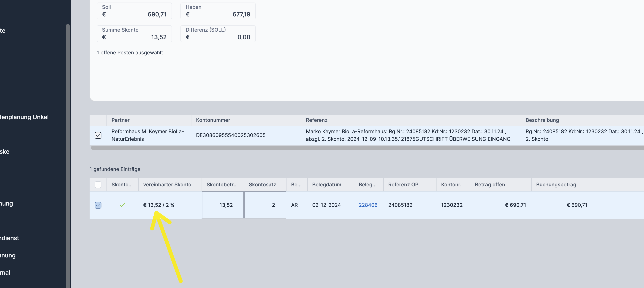Open sidebar item ending 'ndienst'
The image size is (644, 288).
click(10, 238)
